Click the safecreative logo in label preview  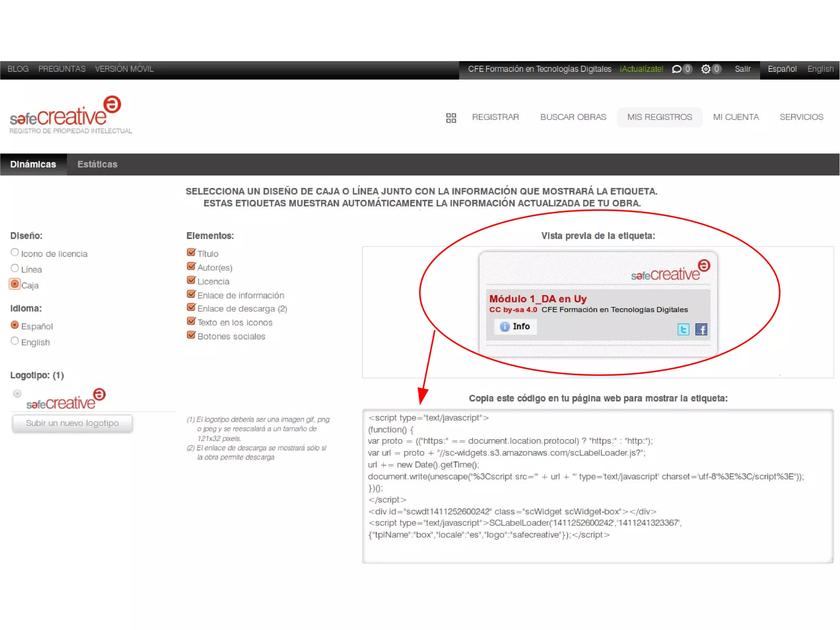click(x=670, y=271)
